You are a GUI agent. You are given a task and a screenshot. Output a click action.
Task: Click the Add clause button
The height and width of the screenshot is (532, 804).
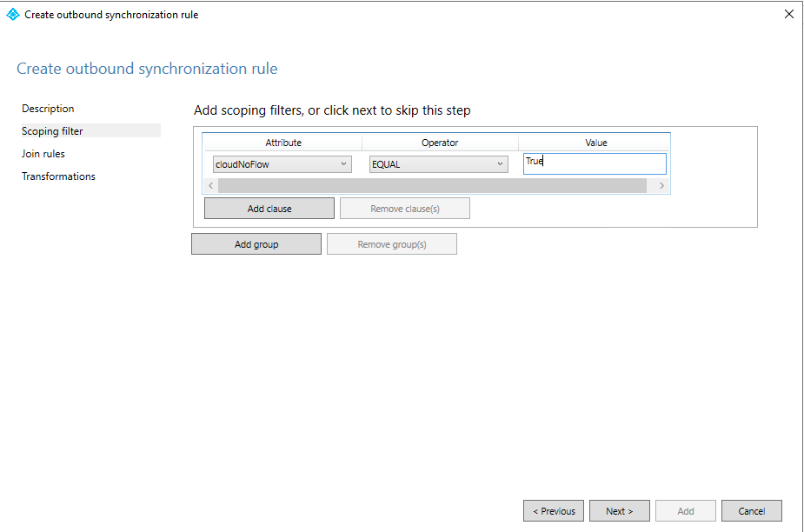269,209
